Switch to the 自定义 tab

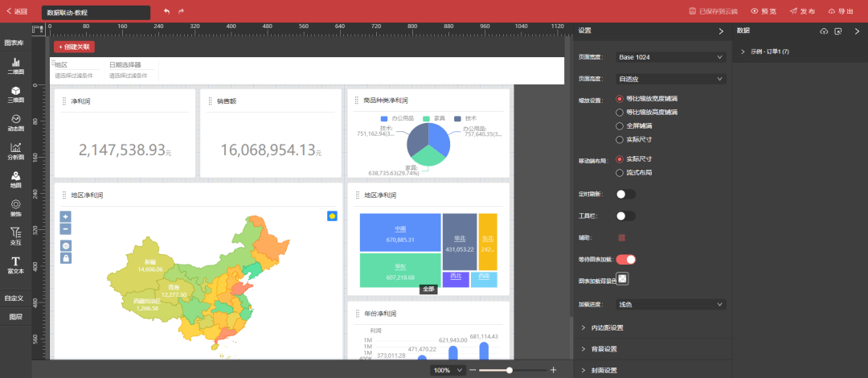pyautogui.click(x=15, y=298)
